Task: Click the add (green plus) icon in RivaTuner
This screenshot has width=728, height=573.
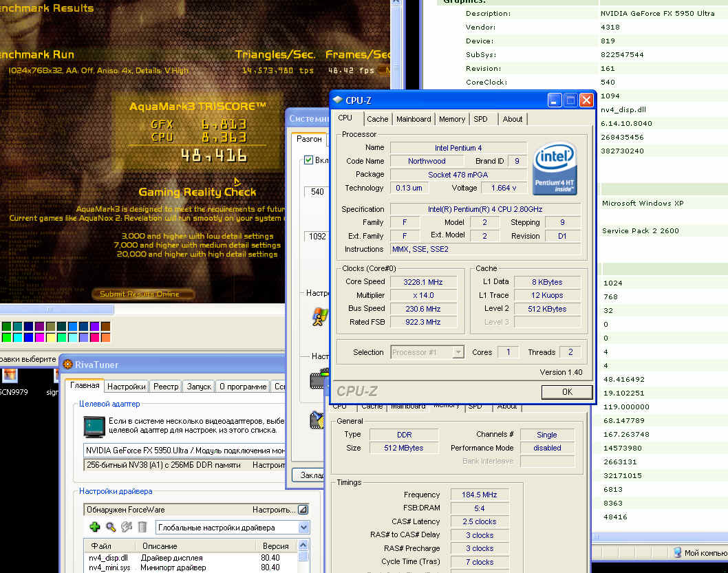Action: point(95,527)
